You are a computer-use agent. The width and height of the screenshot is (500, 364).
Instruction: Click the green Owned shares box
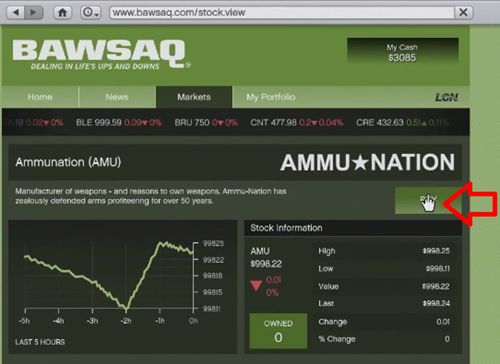tap(278, 331)
